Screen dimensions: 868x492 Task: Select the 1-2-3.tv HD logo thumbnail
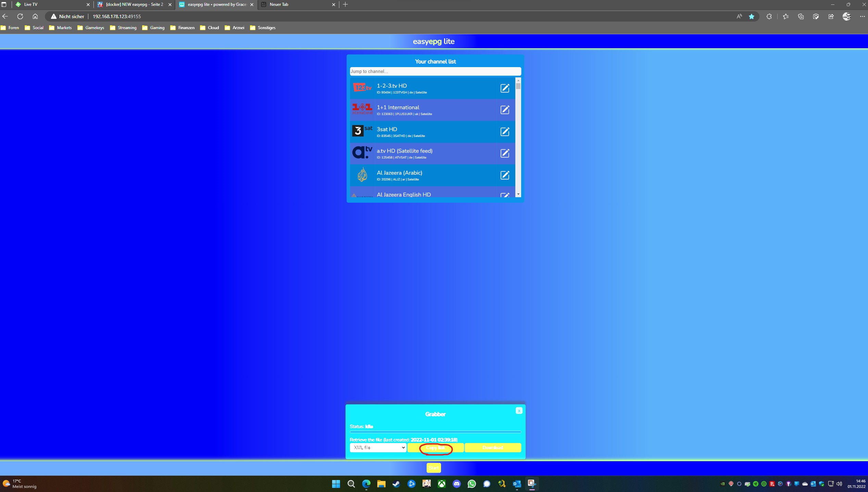coord(362,88)
